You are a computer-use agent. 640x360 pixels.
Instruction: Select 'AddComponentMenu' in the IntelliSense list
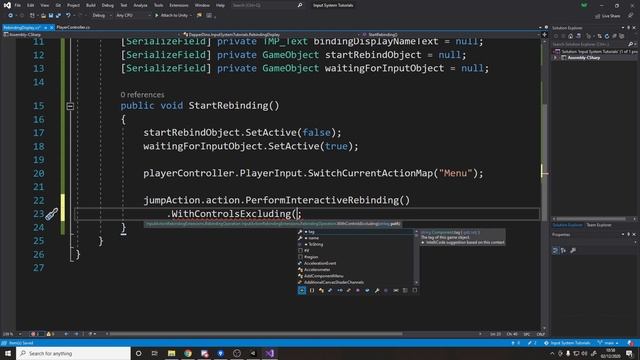point(355,276)
